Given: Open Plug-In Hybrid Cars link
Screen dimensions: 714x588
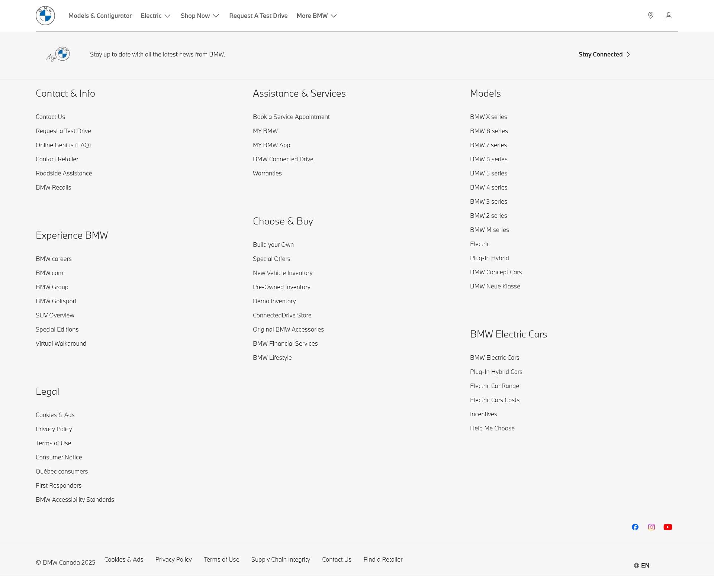Looking at the screenshot, I should tap(496, 372).
